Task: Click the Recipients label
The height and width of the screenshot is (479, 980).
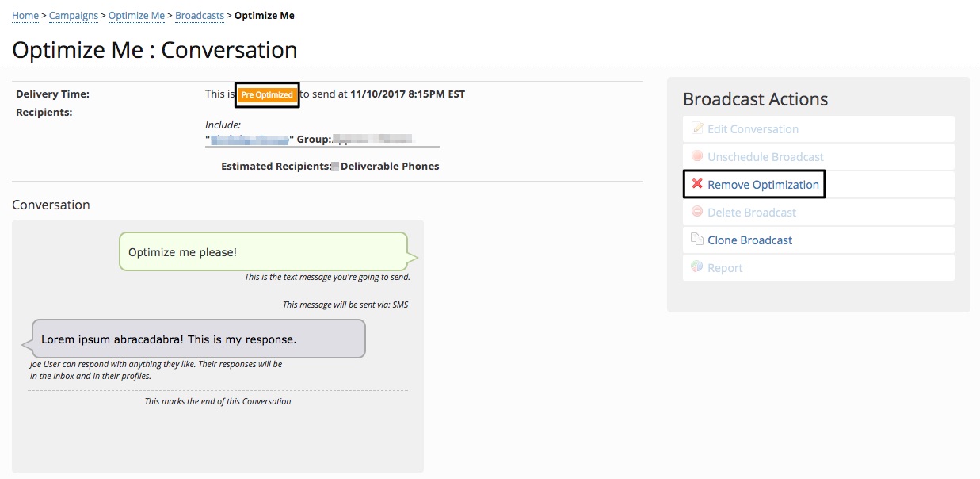Action: click(x=44, y=112)
